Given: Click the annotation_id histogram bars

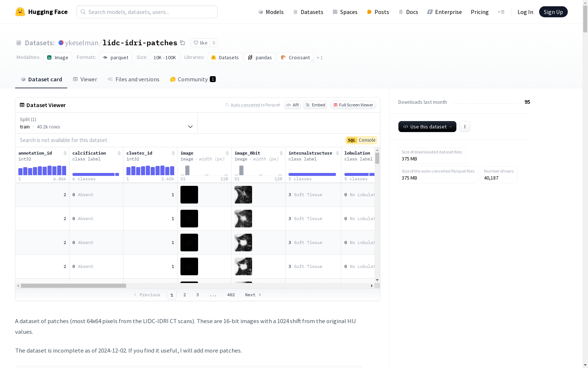Looking at the screenshot, I should coord(42,170).
